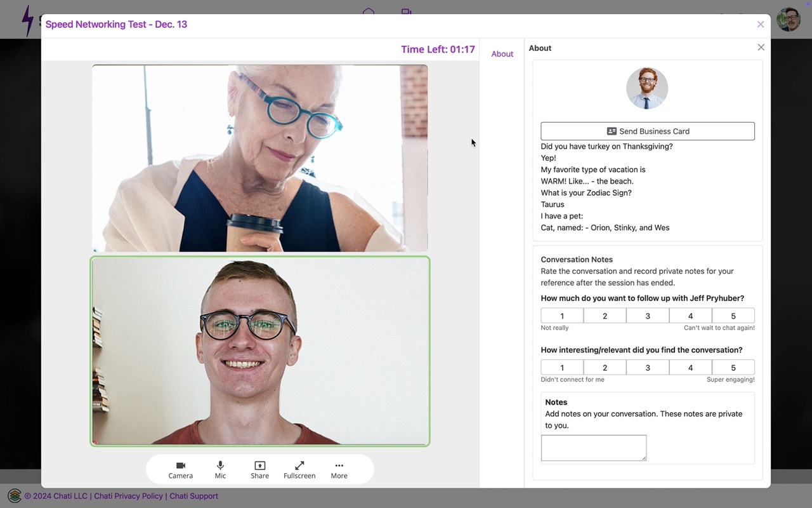Click the user avatar in top right

click(789, 20)
